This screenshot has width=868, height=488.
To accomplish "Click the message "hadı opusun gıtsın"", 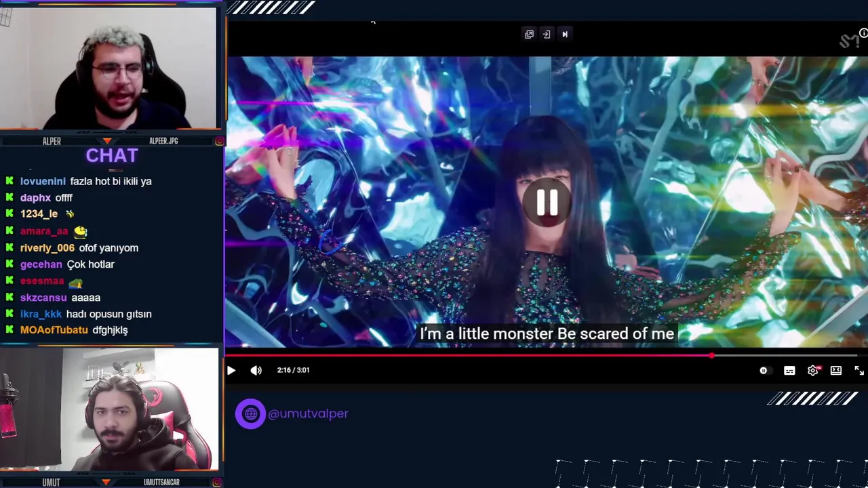I will (108, 314).
